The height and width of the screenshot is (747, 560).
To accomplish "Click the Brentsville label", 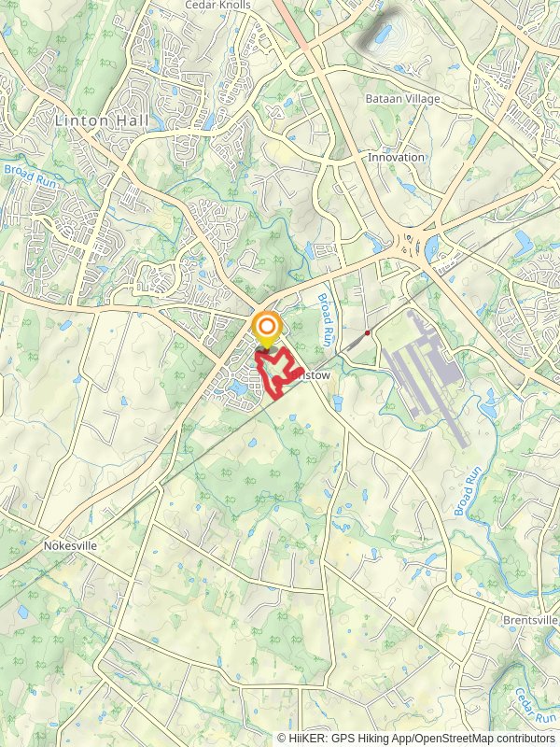I will (530, 620).
